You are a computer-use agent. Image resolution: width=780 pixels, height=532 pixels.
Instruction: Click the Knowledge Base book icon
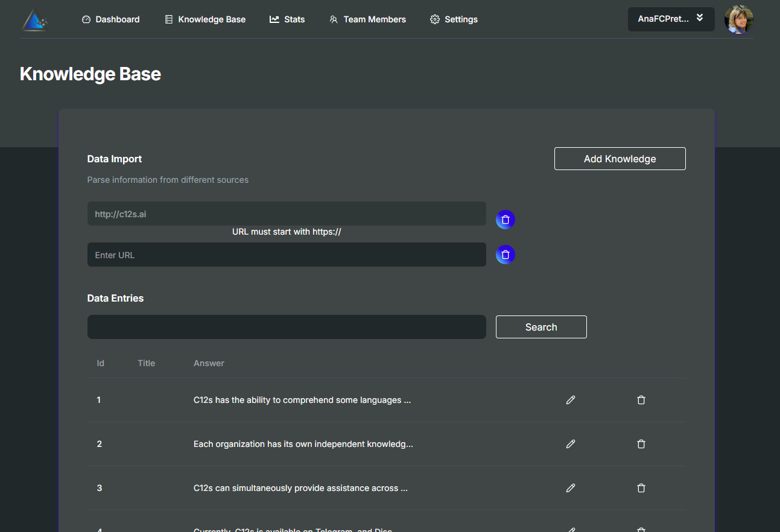click(x=169, y=19)
